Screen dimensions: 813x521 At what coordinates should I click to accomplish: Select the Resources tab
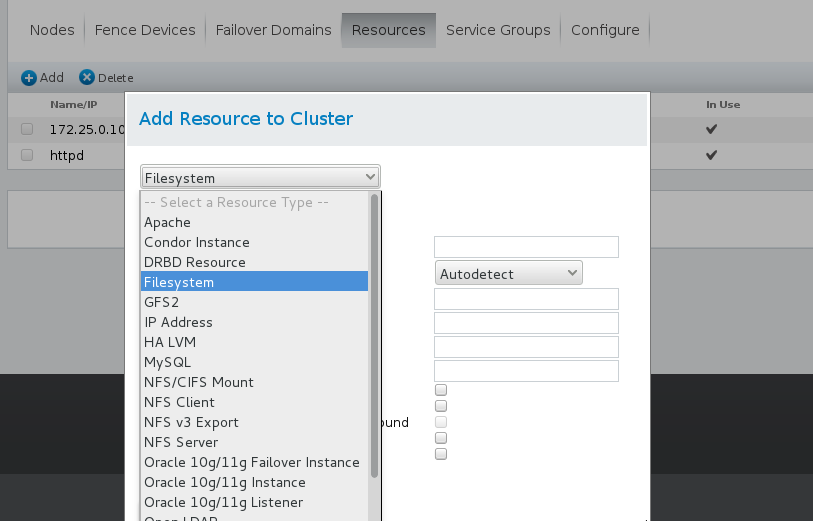click(388, 30)
